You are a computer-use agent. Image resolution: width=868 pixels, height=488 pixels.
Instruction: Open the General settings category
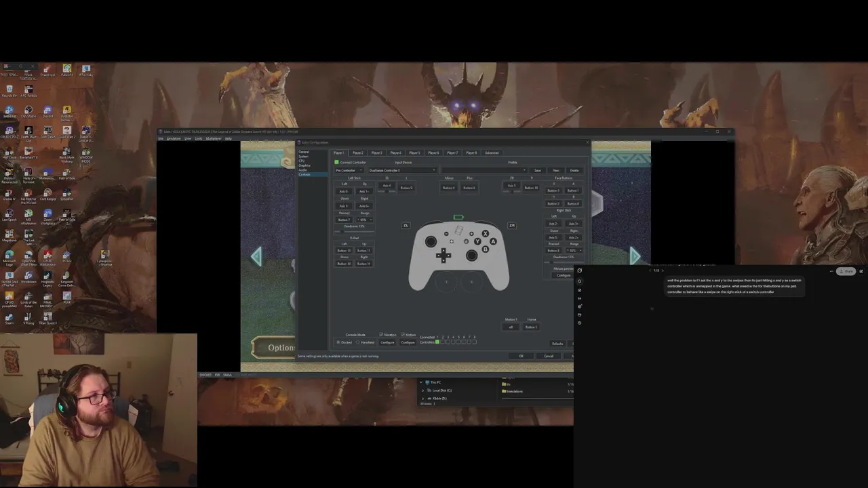click(304, 152)
